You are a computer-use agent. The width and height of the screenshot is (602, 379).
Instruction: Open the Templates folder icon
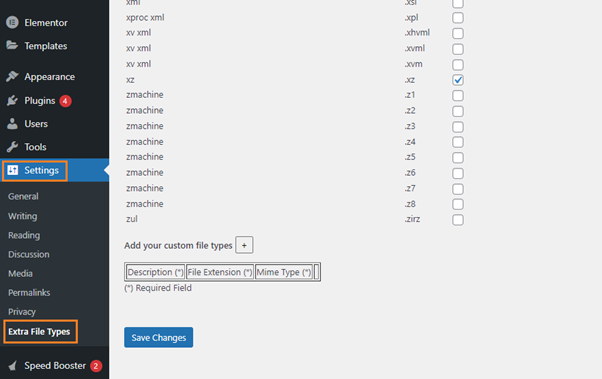click(12, 45)
